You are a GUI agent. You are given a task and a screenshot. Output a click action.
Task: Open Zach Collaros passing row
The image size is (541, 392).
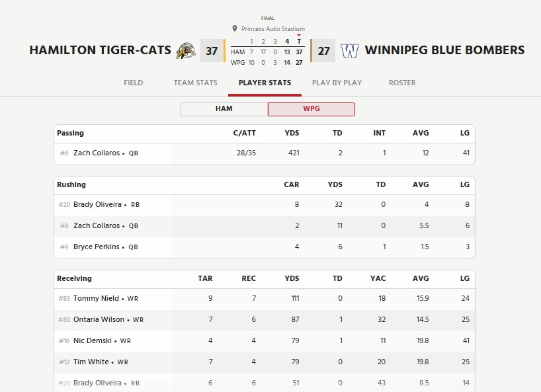click(265, 153)
